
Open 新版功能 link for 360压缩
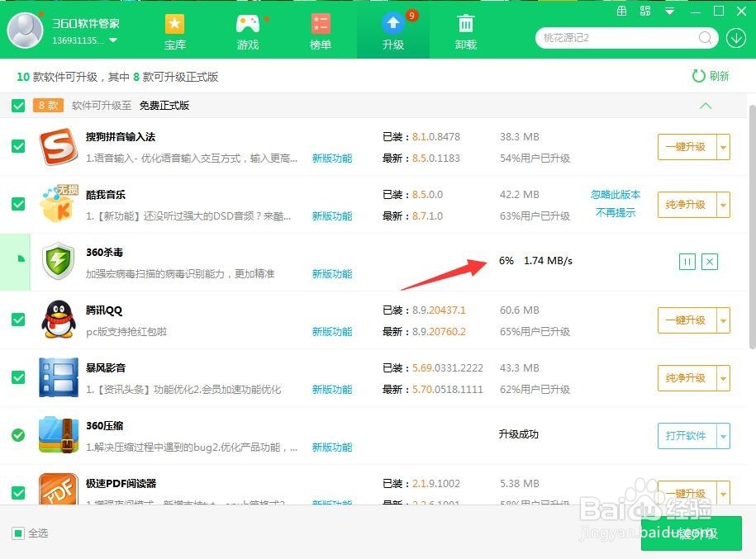click(332, 448)
